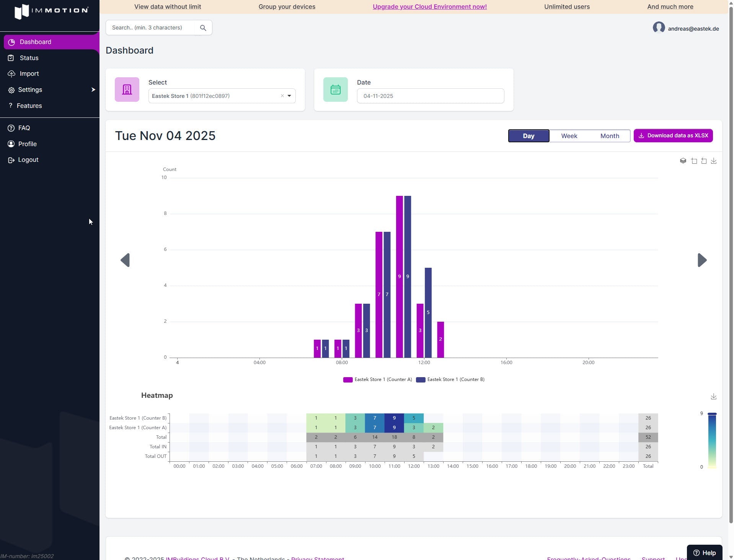This screenshot has height=560, width=734.
Task: Open the Import page from the sidebar
Action: [x=28, y=73]
